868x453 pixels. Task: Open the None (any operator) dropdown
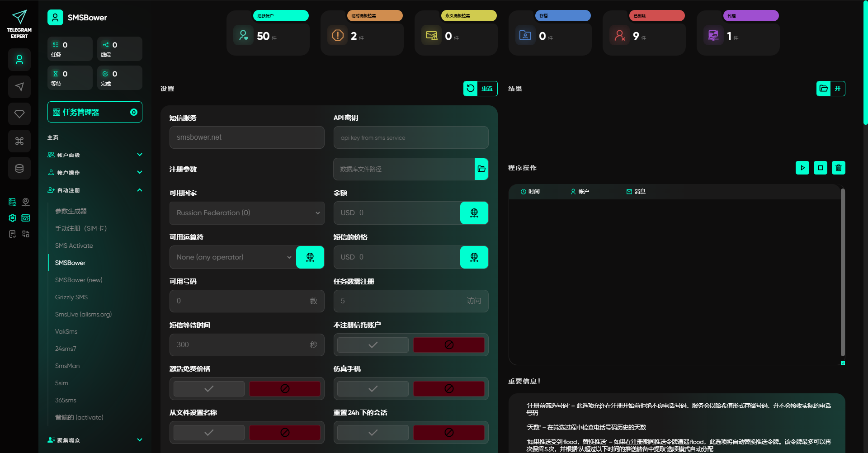click(x=233, y=257)
